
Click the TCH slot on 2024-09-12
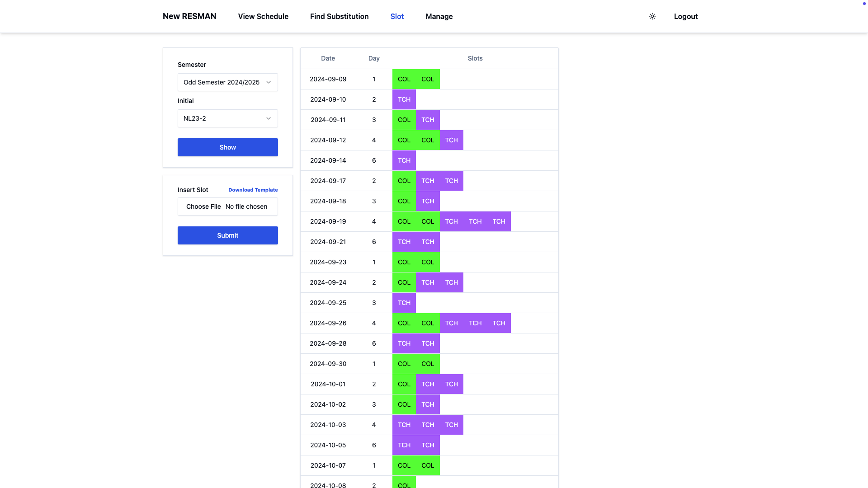click(451, 140)
